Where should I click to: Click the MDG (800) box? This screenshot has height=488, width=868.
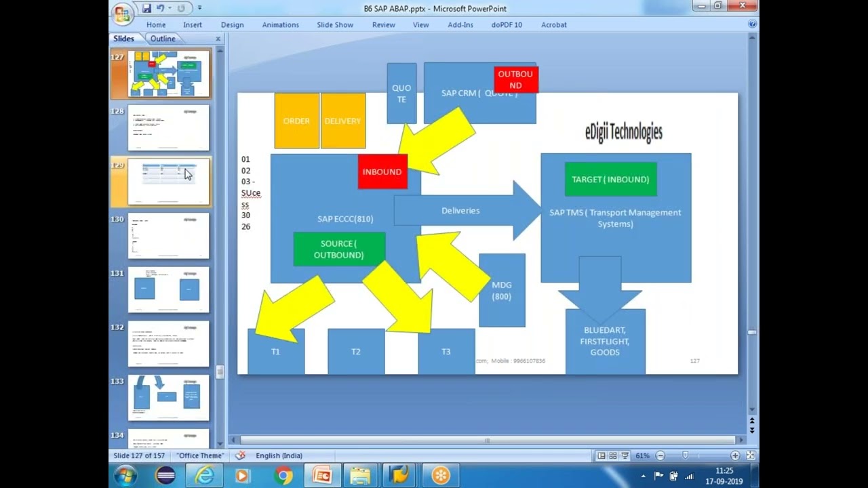pos(502,290)
